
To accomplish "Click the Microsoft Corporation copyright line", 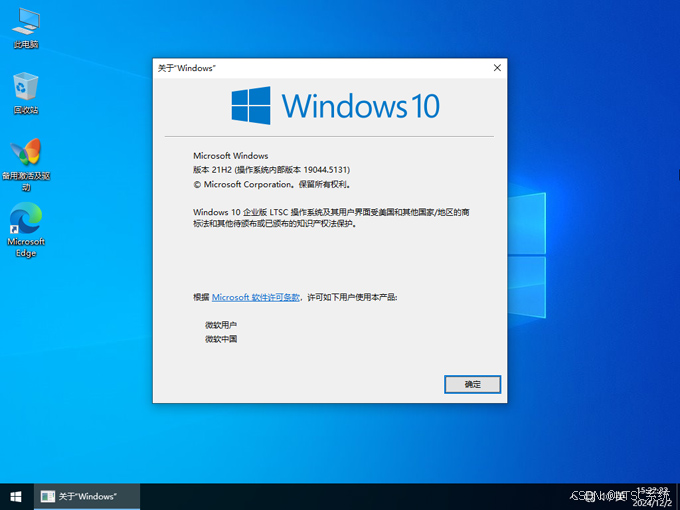I will (x=272, y=184).
